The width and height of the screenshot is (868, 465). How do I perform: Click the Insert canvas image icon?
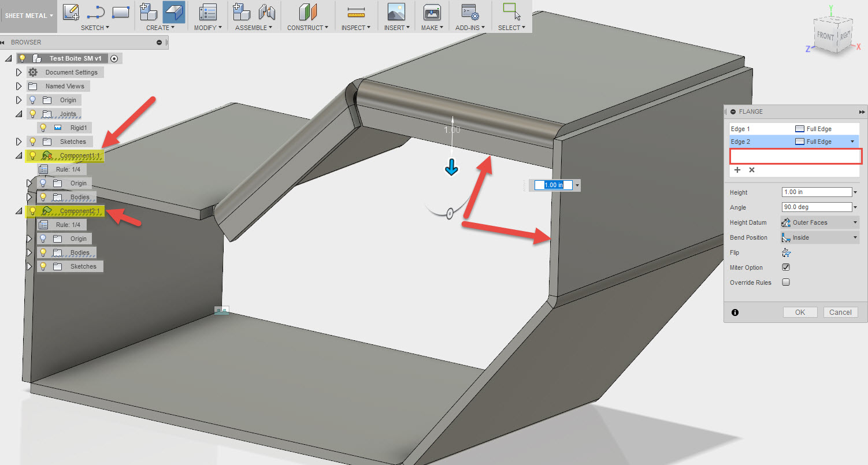396,13
